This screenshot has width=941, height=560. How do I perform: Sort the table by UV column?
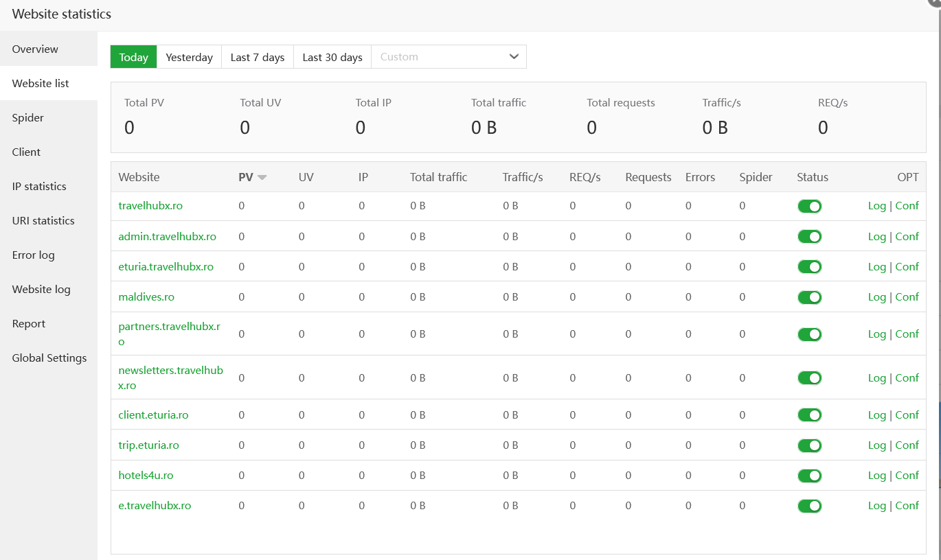click(x=306, y=177)
